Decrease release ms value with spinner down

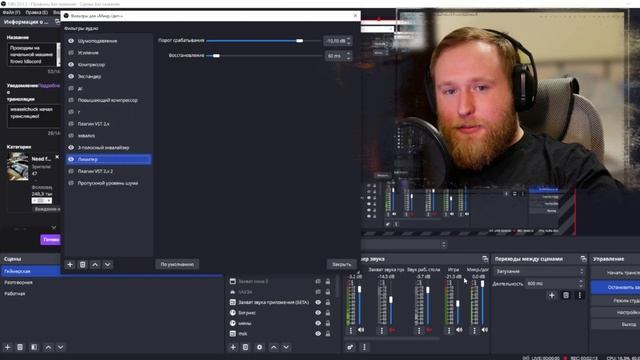point(349,58)
